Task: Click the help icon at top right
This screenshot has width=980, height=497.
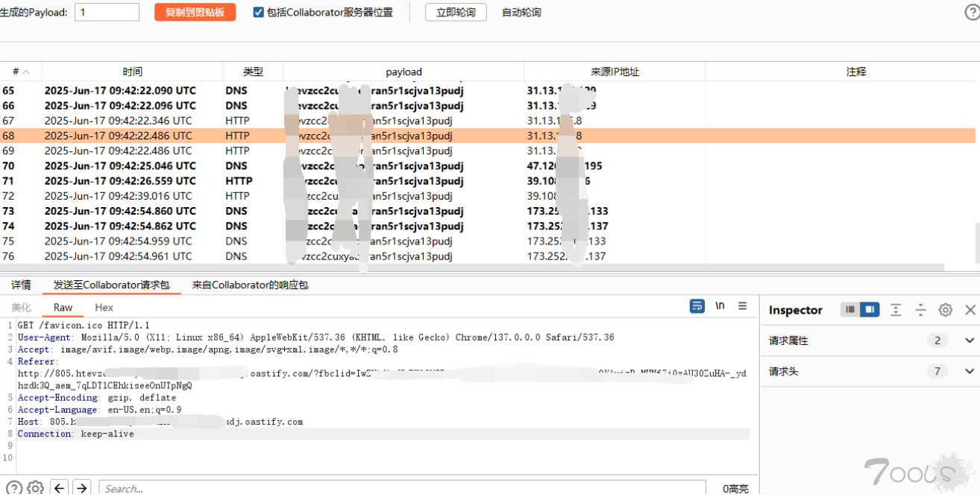Action: pos(972,13)
